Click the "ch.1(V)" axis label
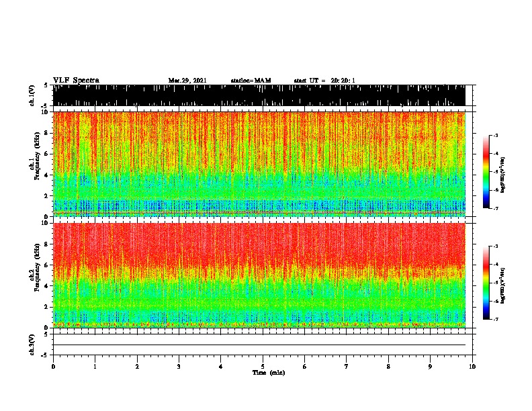Screen dimensions: 532x411 coord(32,95)
